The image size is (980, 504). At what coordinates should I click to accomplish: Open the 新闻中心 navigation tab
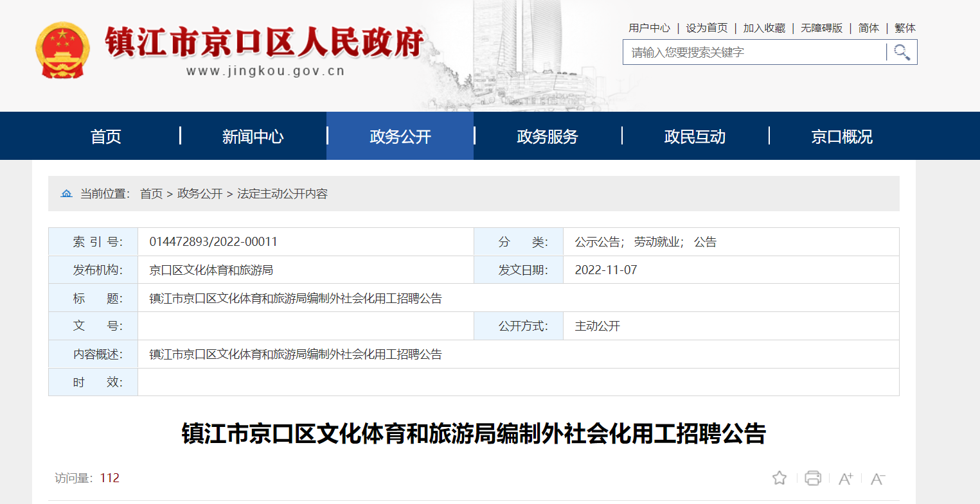click(253, 137)
